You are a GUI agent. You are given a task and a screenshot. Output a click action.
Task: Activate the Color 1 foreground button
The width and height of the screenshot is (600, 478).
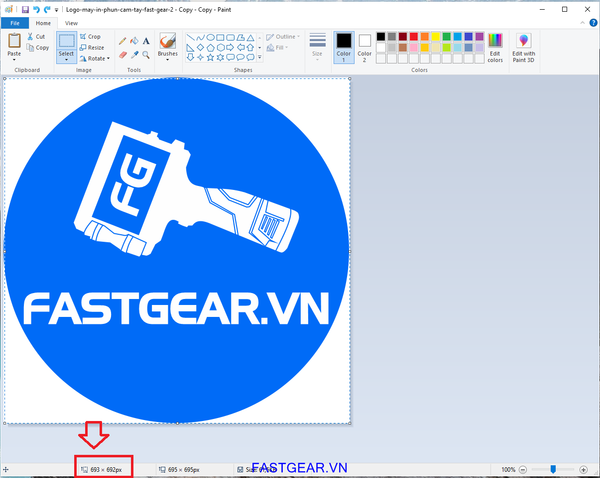tap(344, 47)
